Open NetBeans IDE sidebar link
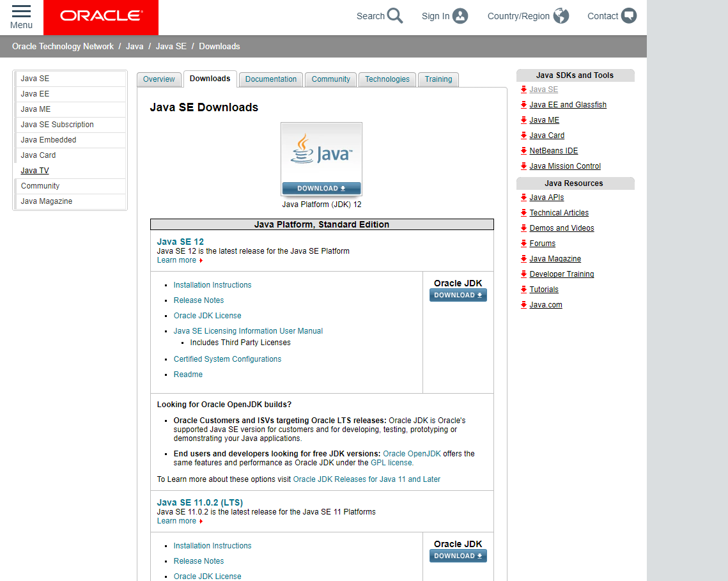 tap(554, 151)
